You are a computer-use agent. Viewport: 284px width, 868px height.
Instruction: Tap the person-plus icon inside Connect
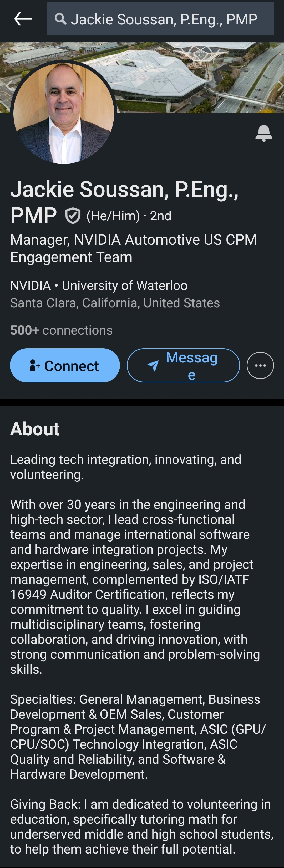point(34,365)
